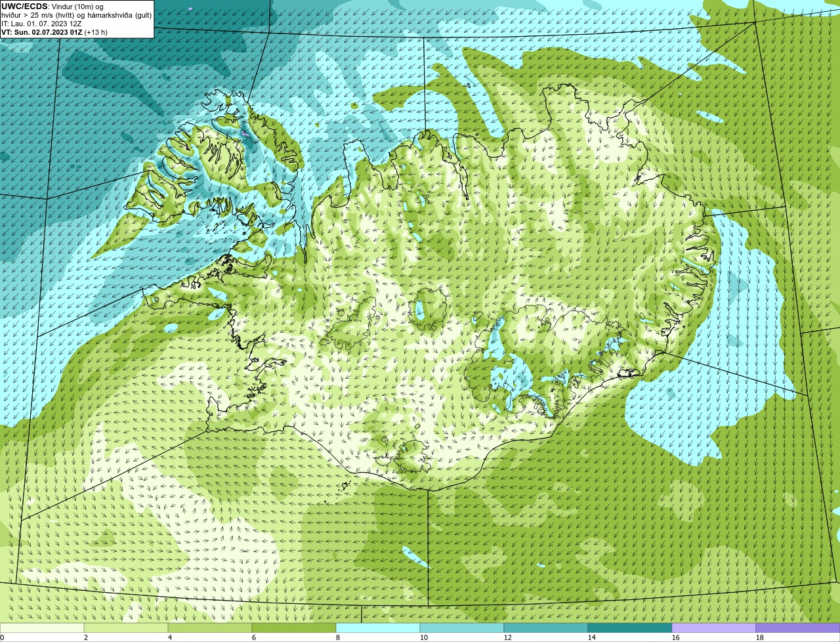Click the '4' legend scale label
The image size is (840, 642).
click(x=170, y=637)
